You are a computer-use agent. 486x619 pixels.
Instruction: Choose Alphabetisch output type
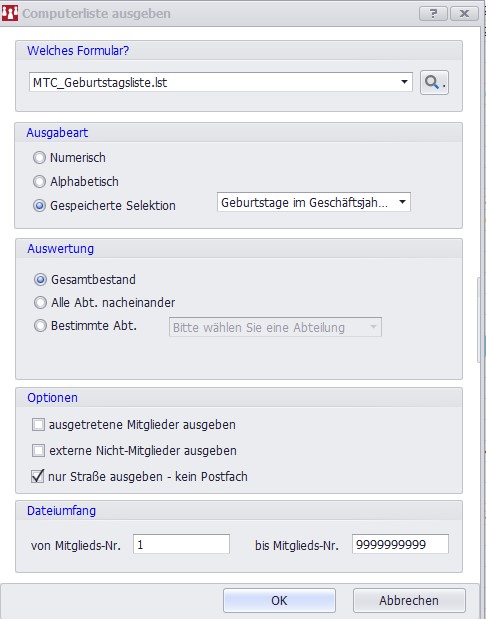(39, 182)
